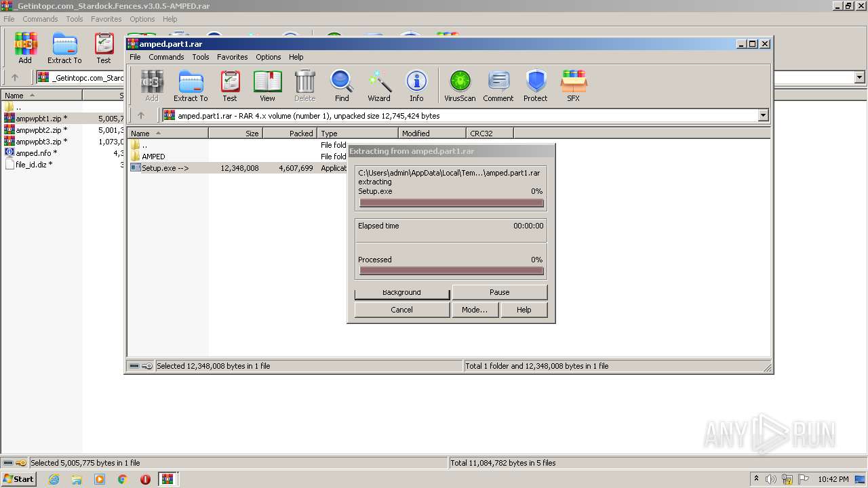The width and height of the screenshot is (868, 488).
Task: Click up-arrow in background Getintopc window
Action: click(x=15, y=77)
